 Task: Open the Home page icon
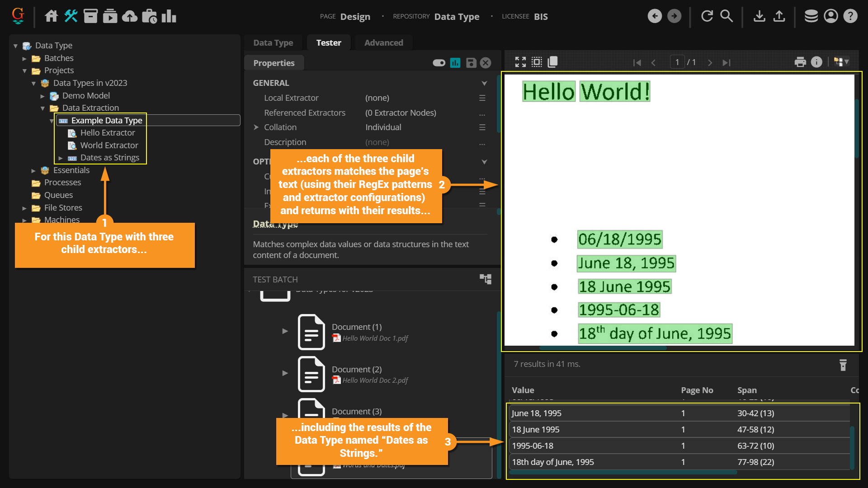click(51, 16)
